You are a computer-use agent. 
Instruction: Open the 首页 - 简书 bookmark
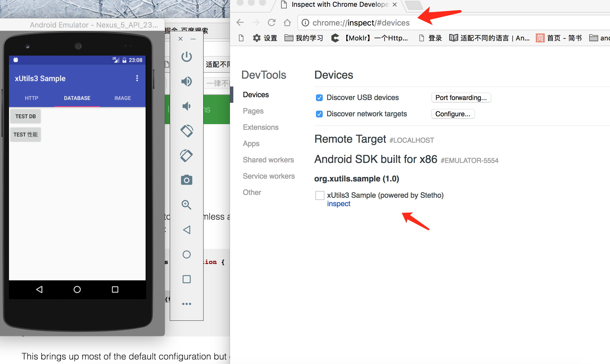559,38
